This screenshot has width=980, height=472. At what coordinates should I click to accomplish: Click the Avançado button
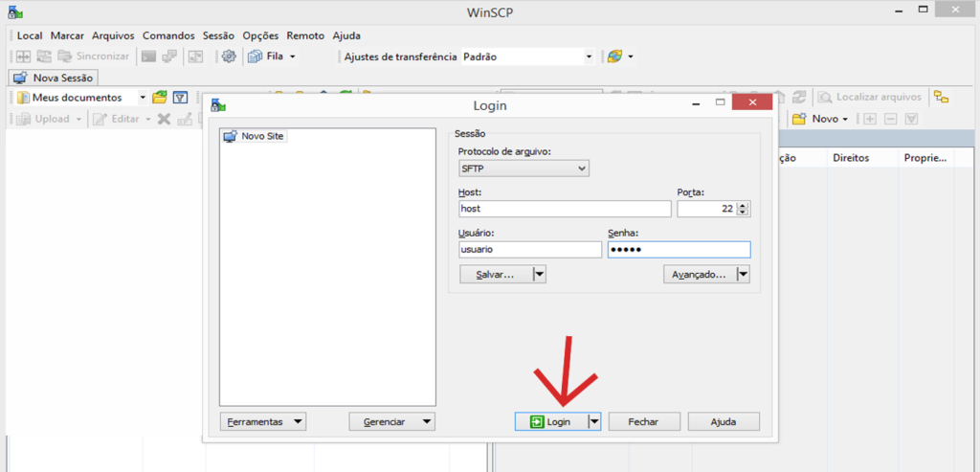698,274
